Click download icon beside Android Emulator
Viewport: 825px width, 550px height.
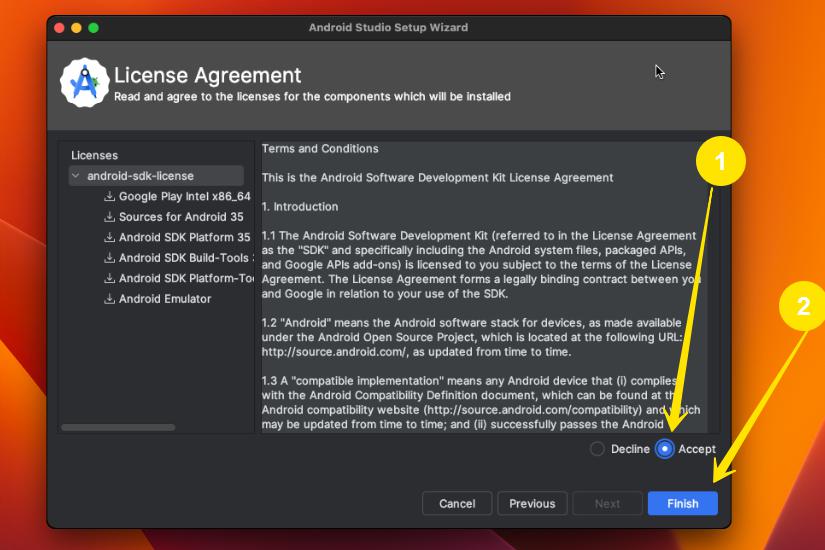(x=109, y=299)
